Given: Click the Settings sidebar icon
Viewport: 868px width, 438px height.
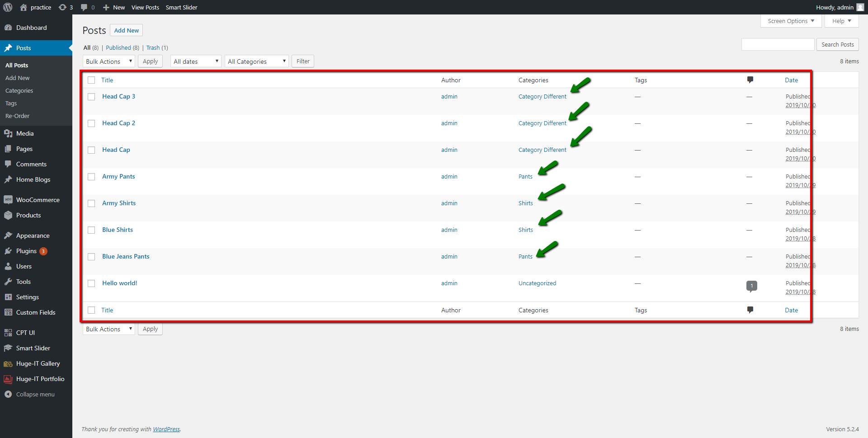Looking at the screenshot, I should tap(8, 297).
